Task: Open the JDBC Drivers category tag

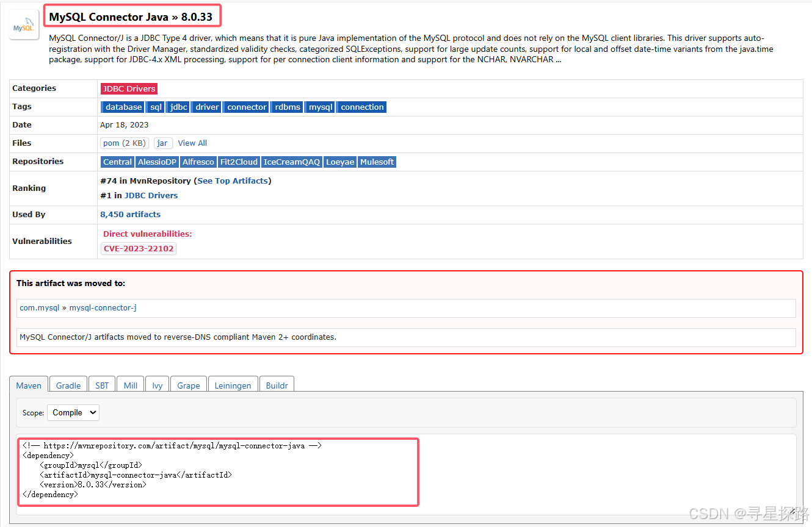Action: tap(129, 89)
